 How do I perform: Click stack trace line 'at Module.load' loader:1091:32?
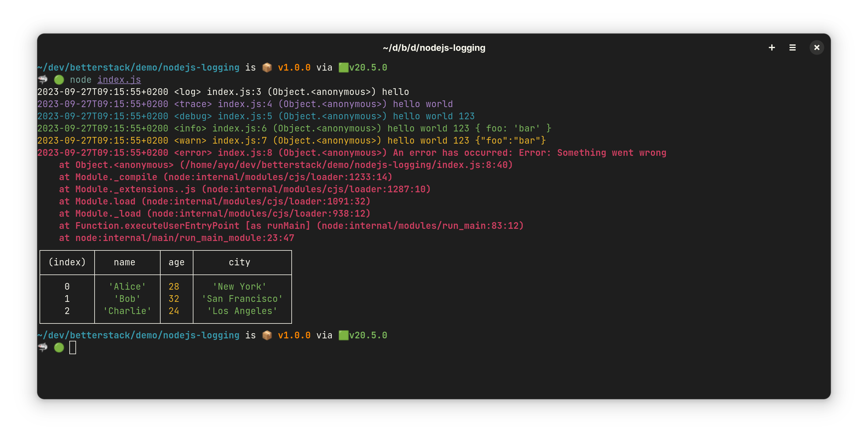(x=215, y=201)
